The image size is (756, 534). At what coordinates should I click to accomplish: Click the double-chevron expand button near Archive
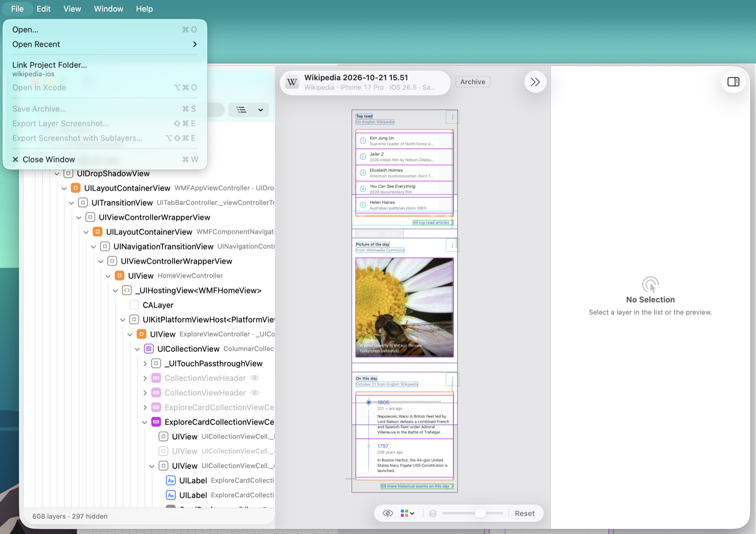click(x=535, y=82)
